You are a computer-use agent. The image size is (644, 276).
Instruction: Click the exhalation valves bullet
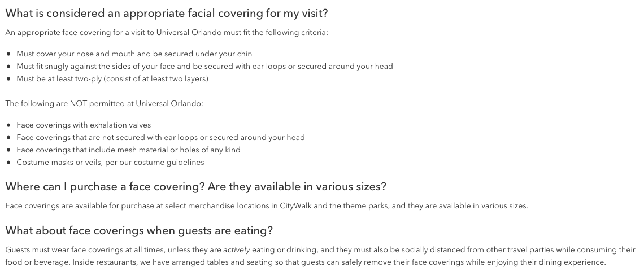(x=84, y=125)
